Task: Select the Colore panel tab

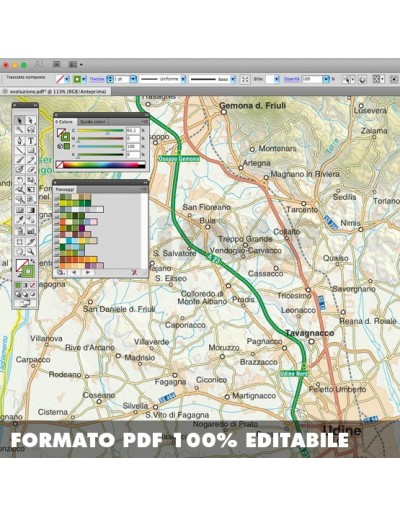Action: (x=65, y=122)
